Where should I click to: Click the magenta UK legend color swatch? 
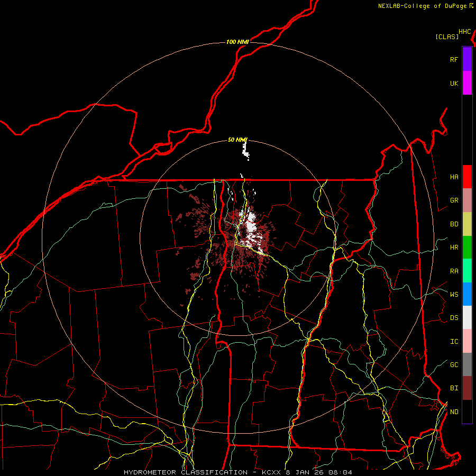click(x=467, y=83)
